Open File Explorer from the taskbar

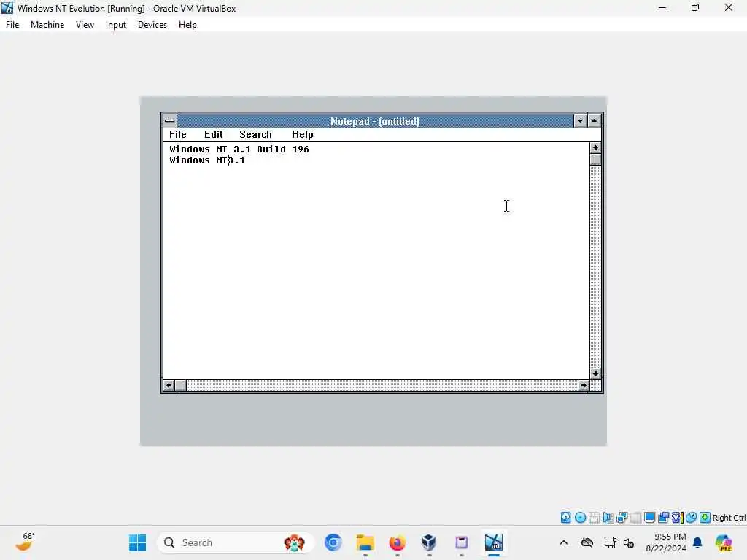click(365, 542)
